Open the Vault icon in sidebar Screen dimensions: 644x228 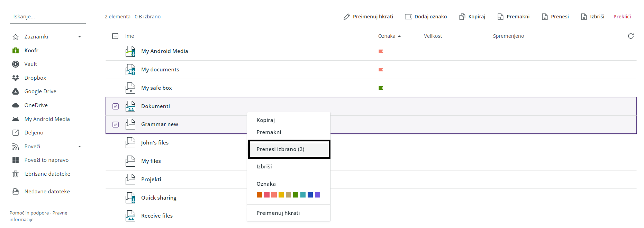[x=16, y=64]
